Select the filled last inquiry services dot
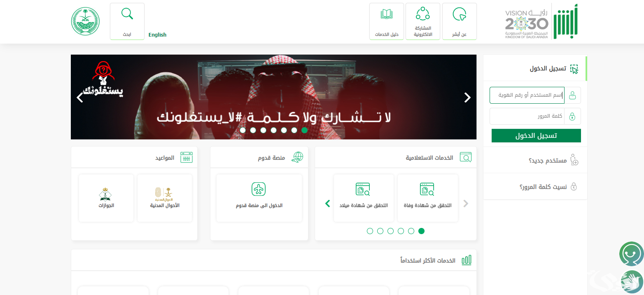 [x=421, y=231]
